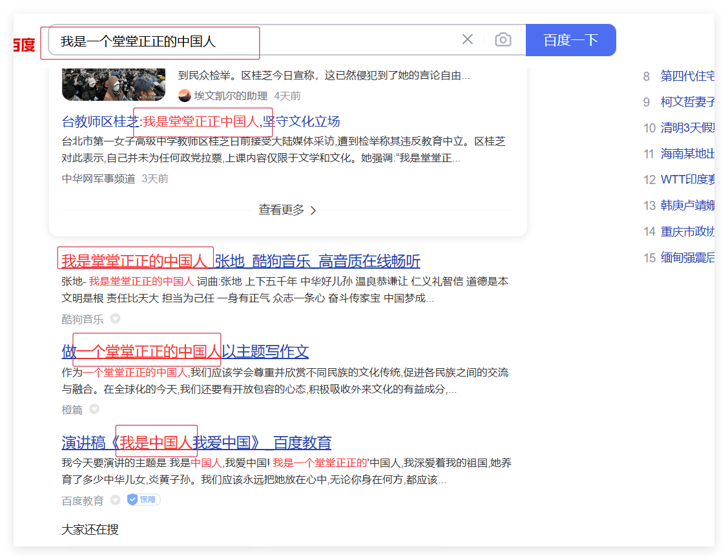
Task: Expand 查看更多 to see more news
Action: point(287,210)
